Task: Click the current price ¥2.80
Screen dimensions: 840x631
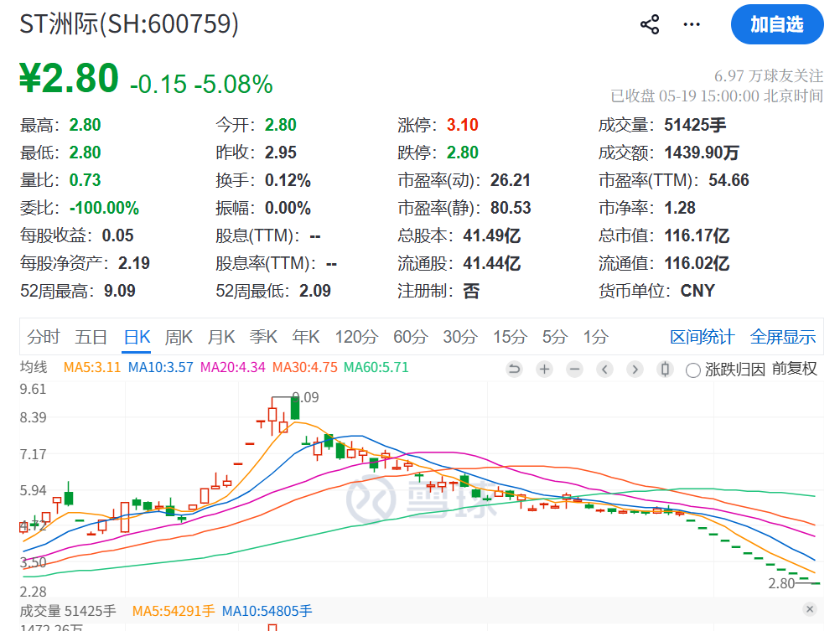Action: coord(69,78)
